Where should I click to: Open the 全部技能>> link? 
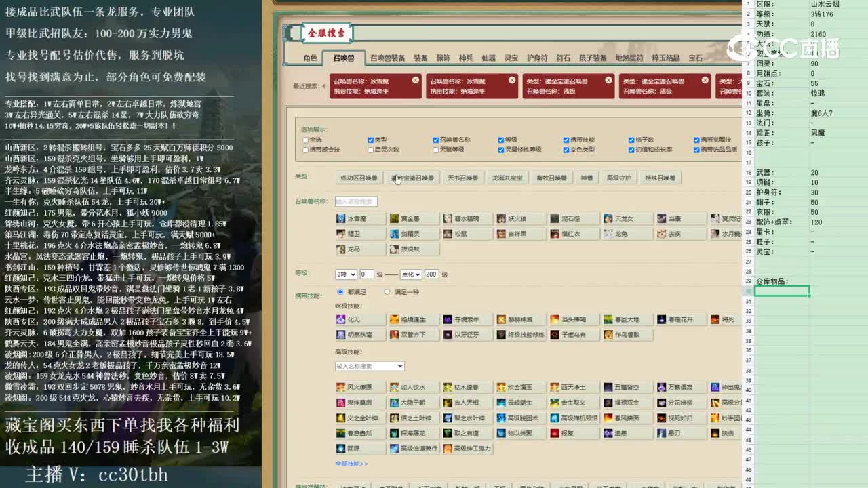pos(351,464)
